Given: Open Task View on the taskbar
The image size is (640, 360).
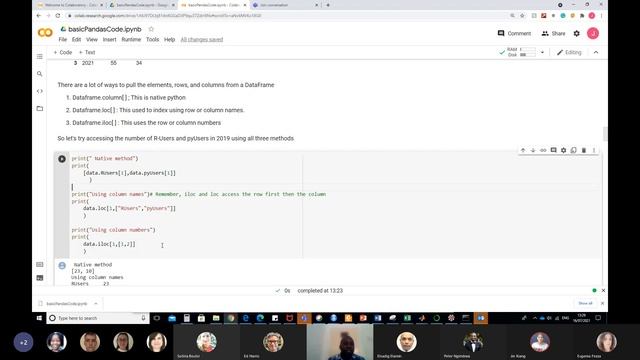Looking at the screenshot, I should tap(157, 318).
